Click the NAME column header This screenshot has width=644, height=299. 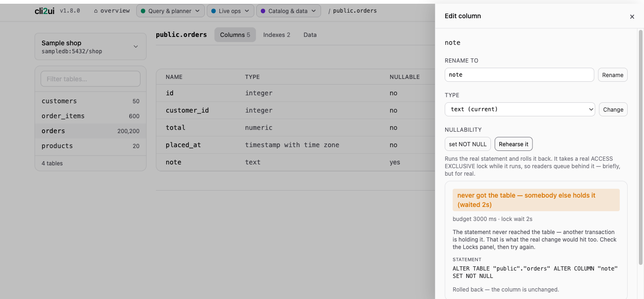click(x=174, y=77)
